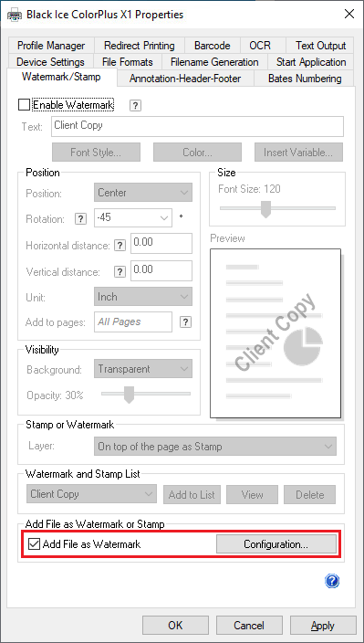This screenshot has height=643, width=364.
Task: Click the Rotation help question mark icon
Action: coord(80,219)
